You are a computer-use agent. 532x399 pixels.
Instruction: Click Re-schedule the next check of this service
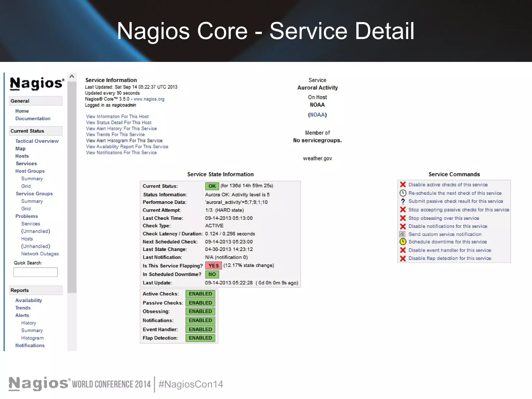point(455,193)
